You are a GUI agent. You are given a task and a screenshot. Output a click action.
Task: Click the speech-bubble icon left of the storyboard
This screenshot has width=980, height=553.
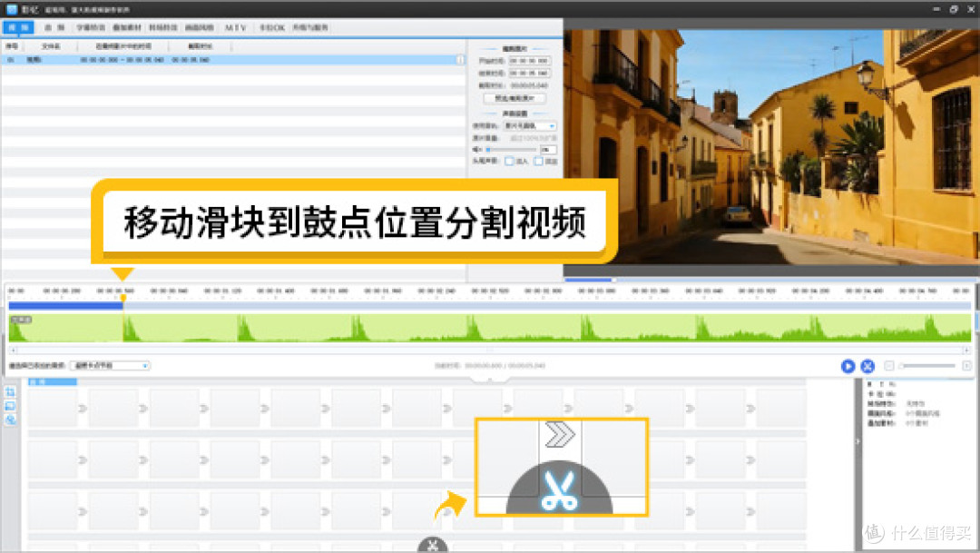(10, 406)
